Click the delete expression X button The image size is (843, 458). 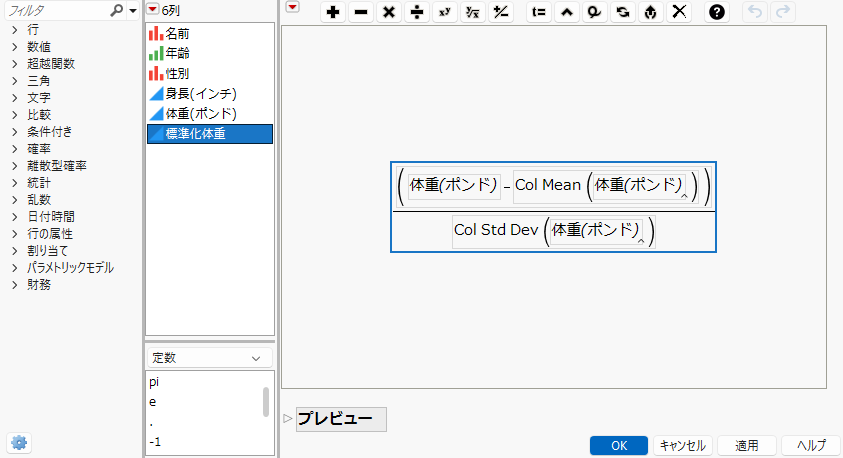click(679, 12)
